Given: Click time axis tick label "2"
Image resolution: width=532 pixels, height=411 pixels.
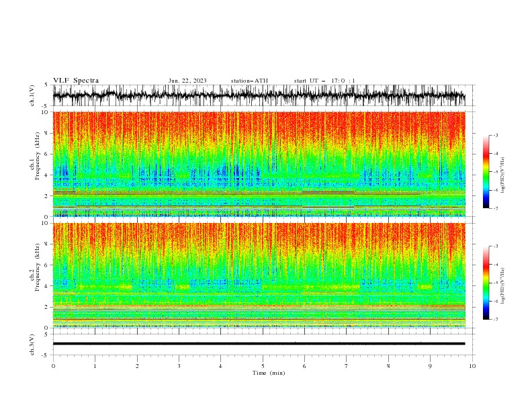Looking at the screenshot, I should click(137, 366).
